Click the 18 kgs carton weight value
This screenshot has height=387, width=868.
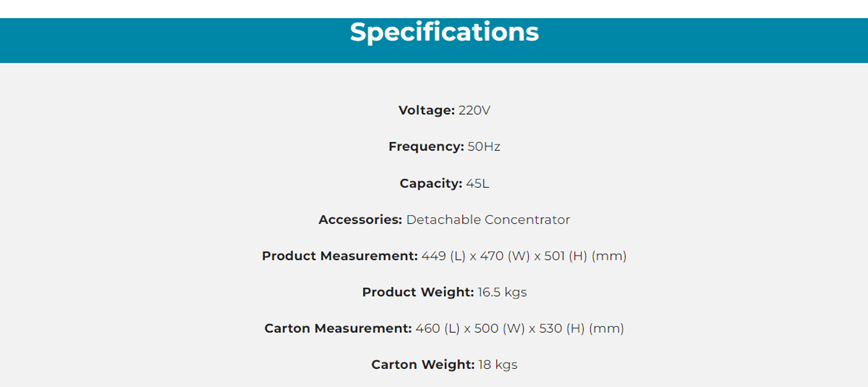pos(498,365)
